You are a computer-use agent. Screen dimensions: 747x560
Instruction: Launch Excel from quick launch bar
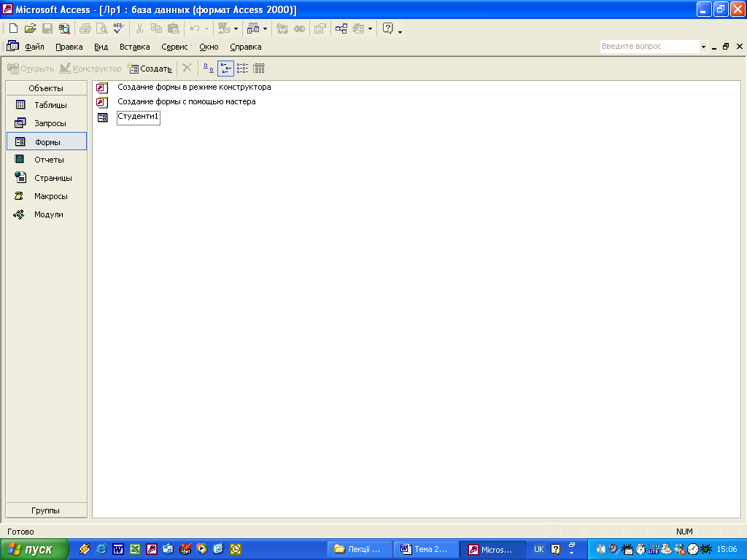(135, 549)
